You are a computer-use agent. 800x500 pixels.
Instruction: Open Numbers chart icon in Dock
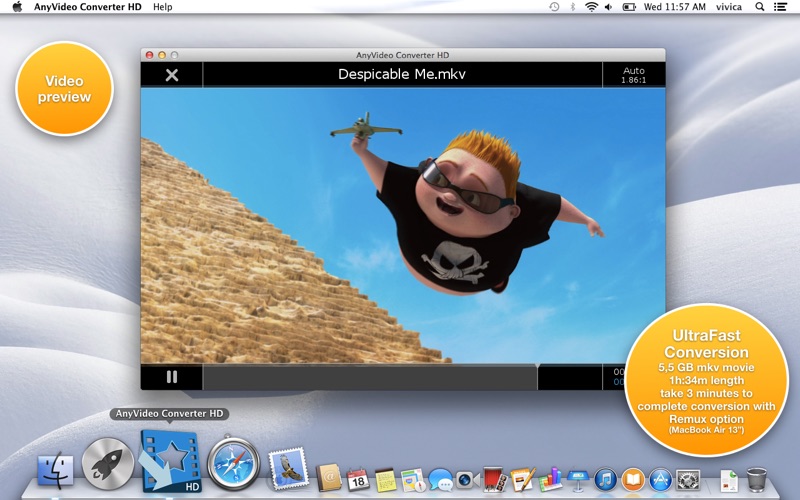(x=550, y=479)
